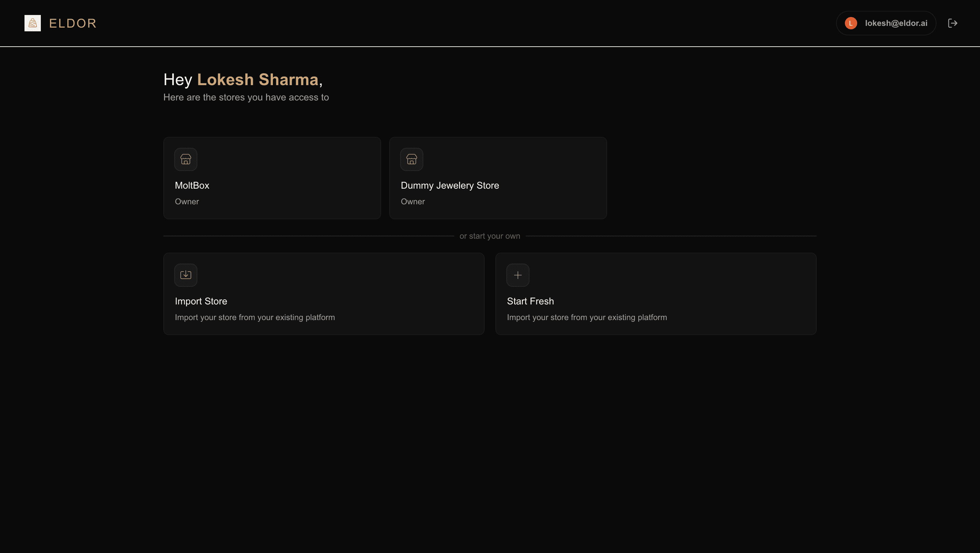Click the Owner label under MoltBox
This screenshot has width=980, height=553.
click(187, 202)
